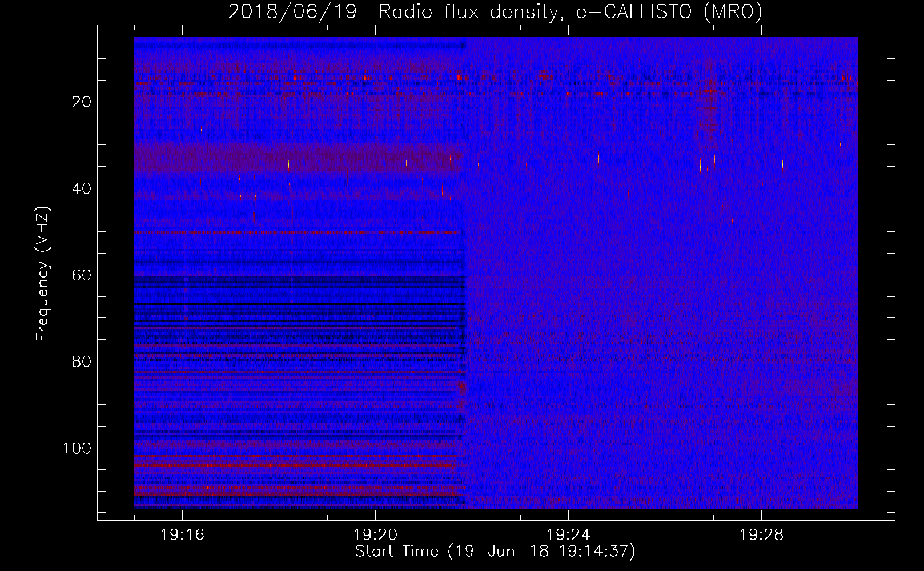Click the '20' frequency tick label

(x=82, y=102)
